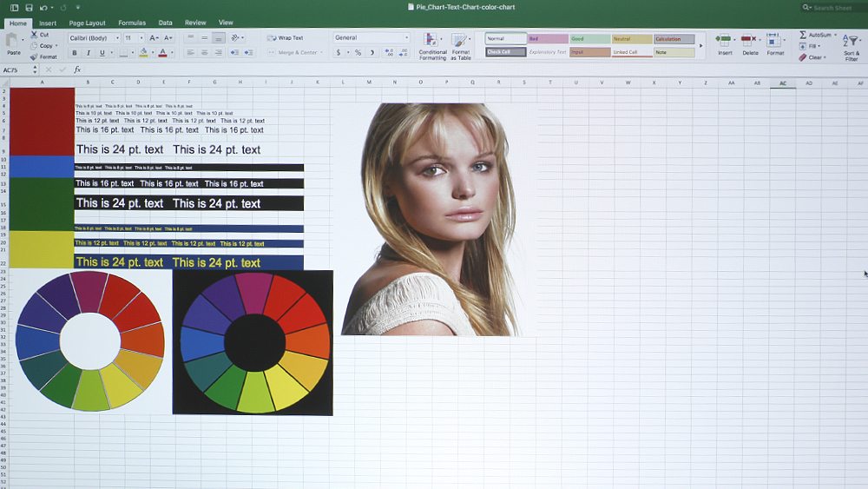The image size is (868, 489).
Task: Switch to the Data tab
Action: [165, 23]
